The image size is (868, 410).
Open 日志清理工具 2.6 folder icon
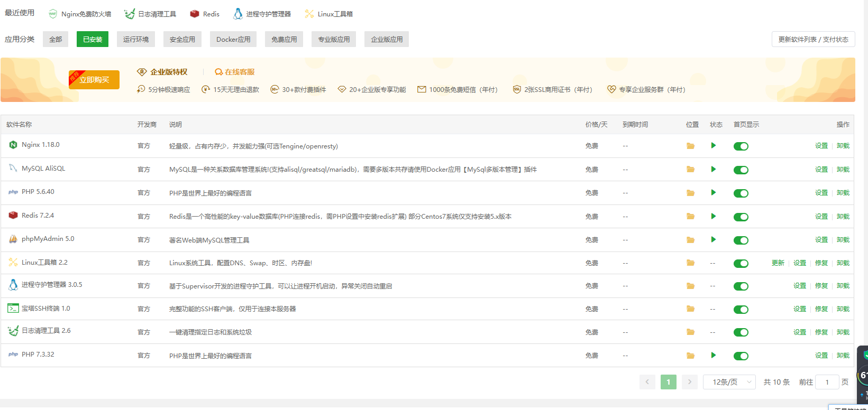click(x=690, y=332)
